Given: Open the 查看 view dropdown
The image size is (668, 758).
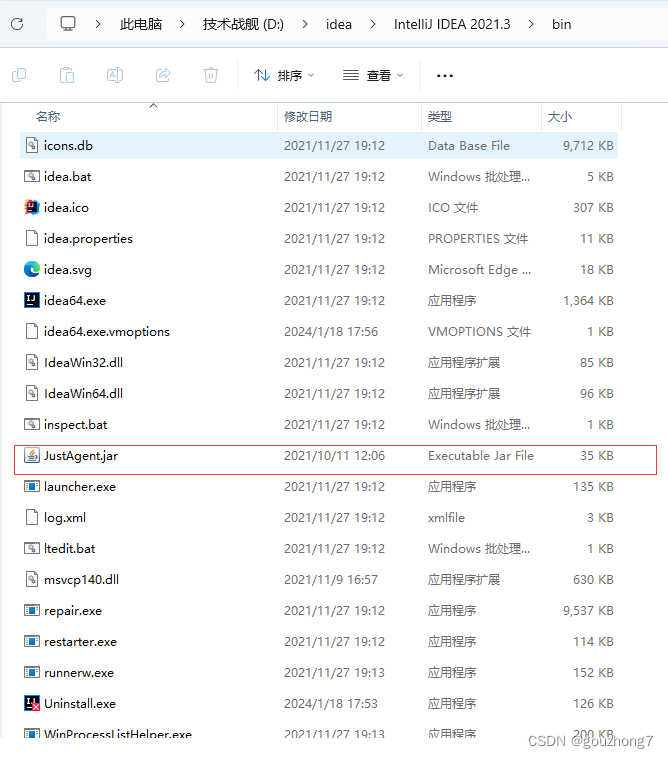Looking at the screenshot, I should (373, 75).
